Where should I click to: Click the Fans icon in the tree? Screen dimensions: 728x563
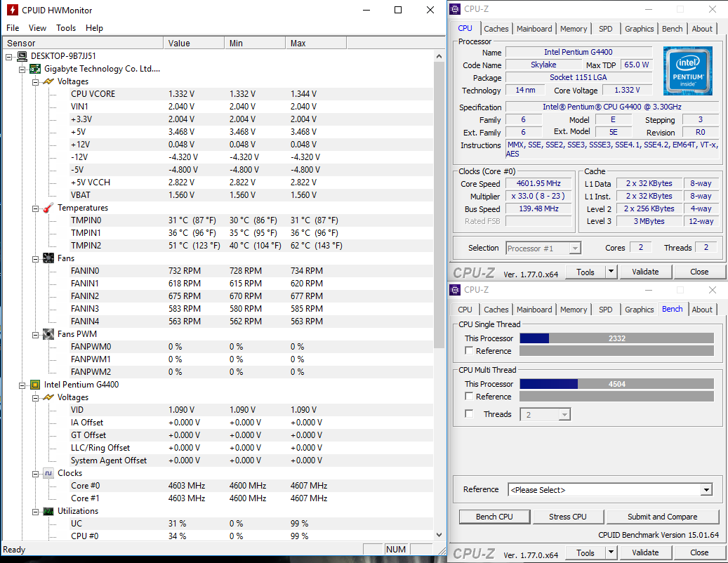coord(48,258)
